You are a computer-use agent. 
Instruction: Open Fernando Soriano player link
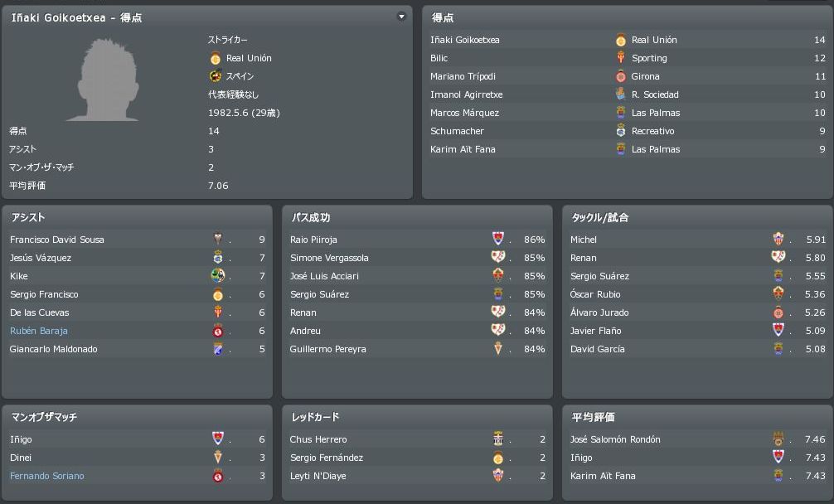[x=46, y=476]
